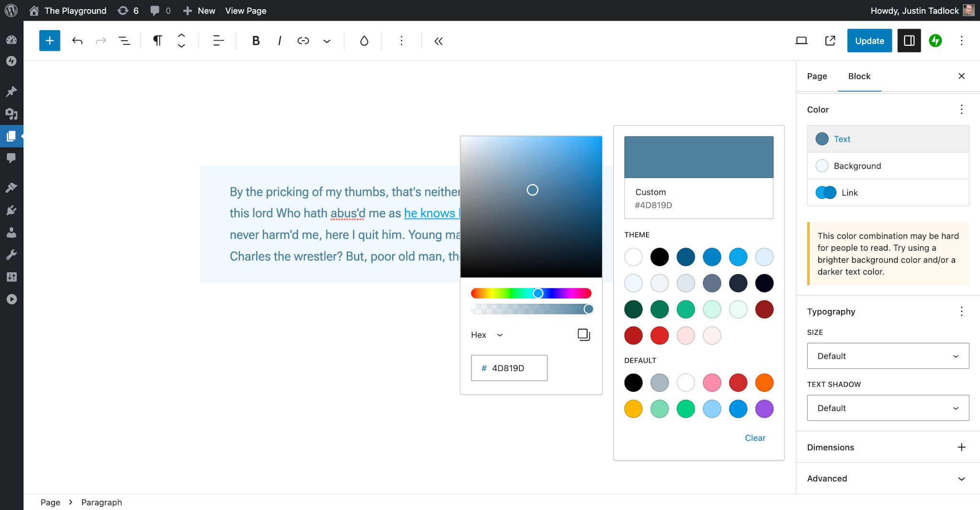Viewport: 980px width, 510px height.
Task: Open the Size dropdown under Typography
Action: [x=887, y=355]
